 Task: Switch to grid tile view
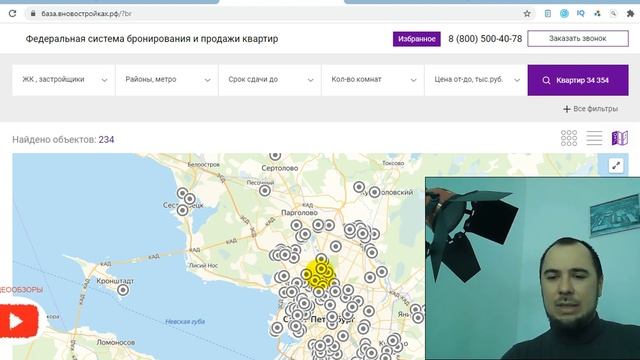pos(569,138)
